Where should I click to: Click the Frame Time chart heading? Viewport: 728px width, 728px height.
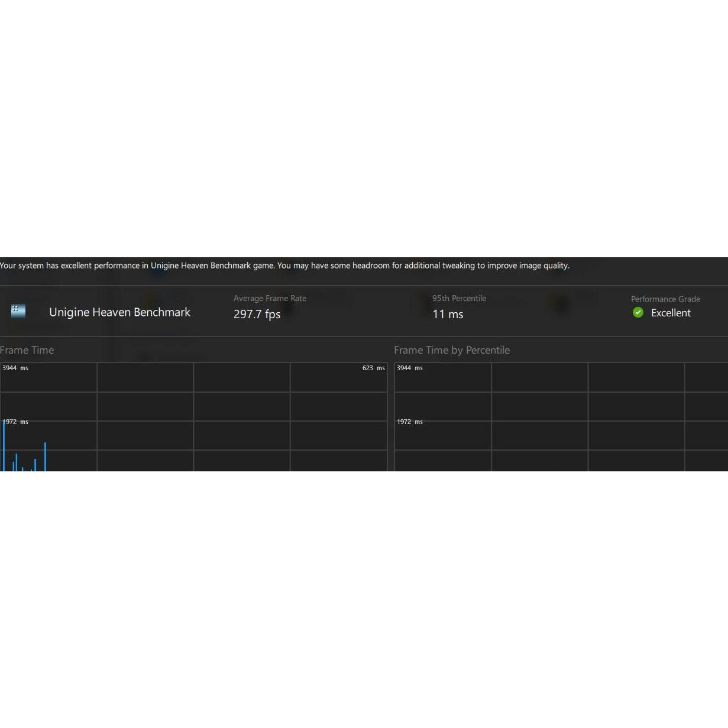pyautogui.click(x=27, y=350)
